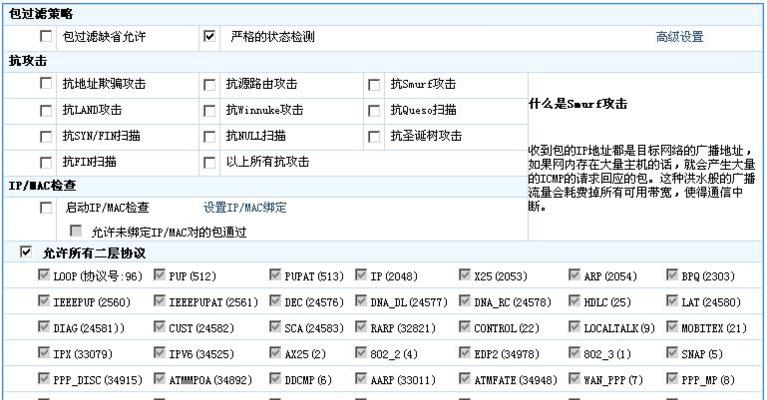The image size is (767, 400).
Task: Toggle CONTROL (22) checkbox
Action: 465,327
